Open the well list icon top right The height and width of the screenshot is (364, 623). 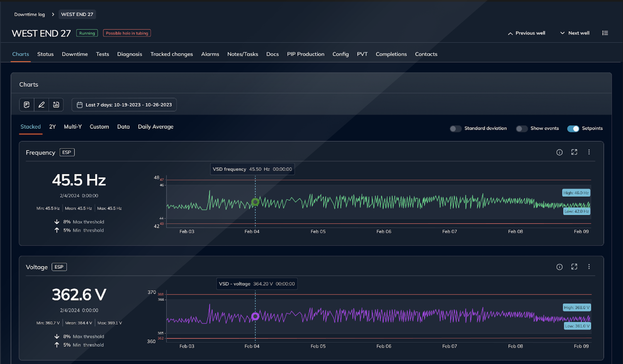(605, 33)
